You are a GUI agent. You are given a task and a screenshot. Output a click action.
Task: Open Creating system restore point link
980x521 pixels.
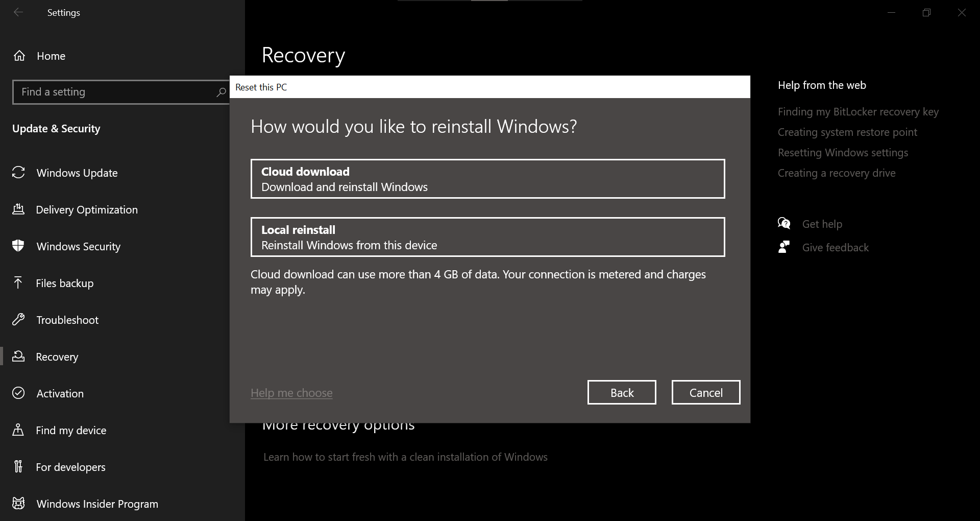click(847, 132)
